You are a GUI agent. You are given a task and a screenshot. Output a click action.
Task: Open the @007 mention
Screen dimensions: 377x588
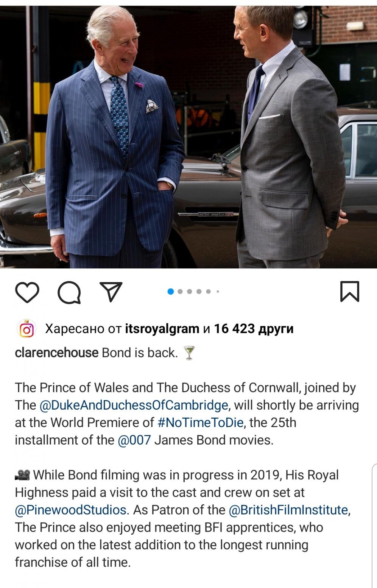pyautogui.click(x=134, y=440)
